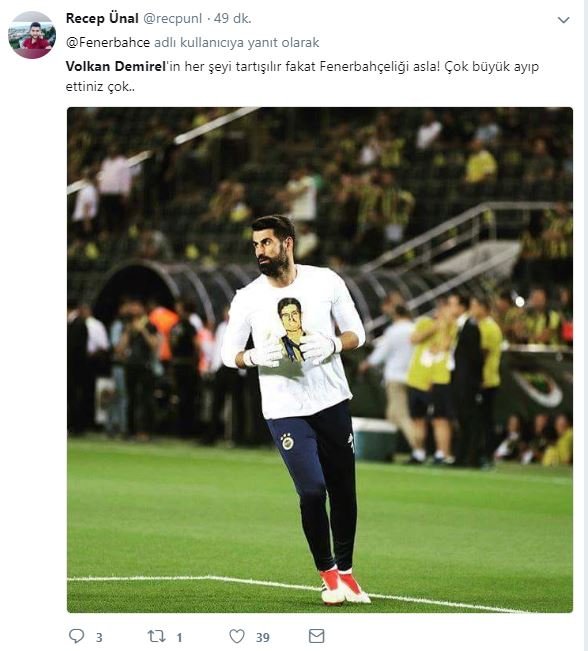The image size is (588, 651).
Task: Open tweet by clicking 'ettiniz çok..' text
Action: pyautogui.click(x=100, y=87)
